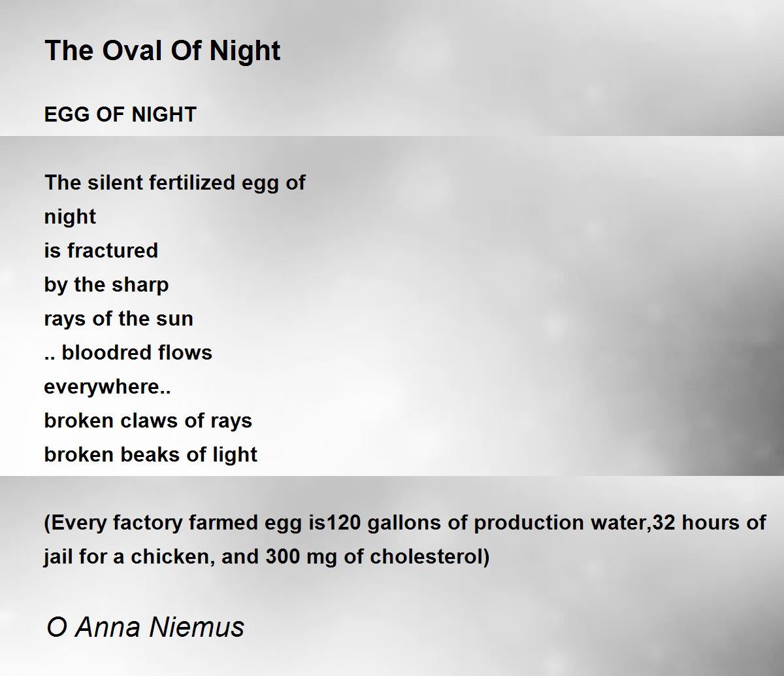Click the line "broken claws of rays"
The width and height of the screenshot is (784, 676).
point(148,420)
